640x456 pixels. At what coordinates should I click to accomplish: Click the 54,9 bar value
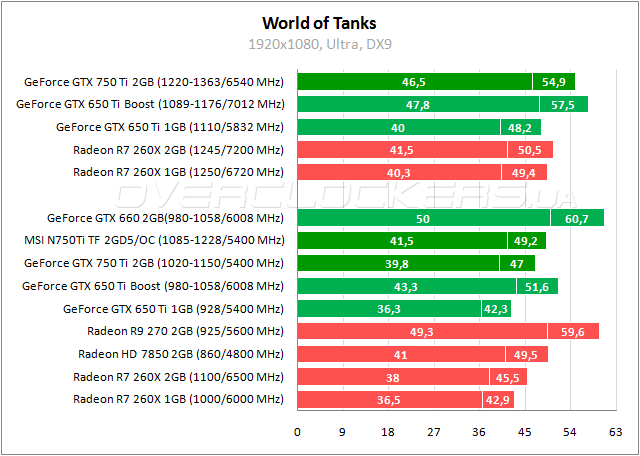(x=553, y=82)
